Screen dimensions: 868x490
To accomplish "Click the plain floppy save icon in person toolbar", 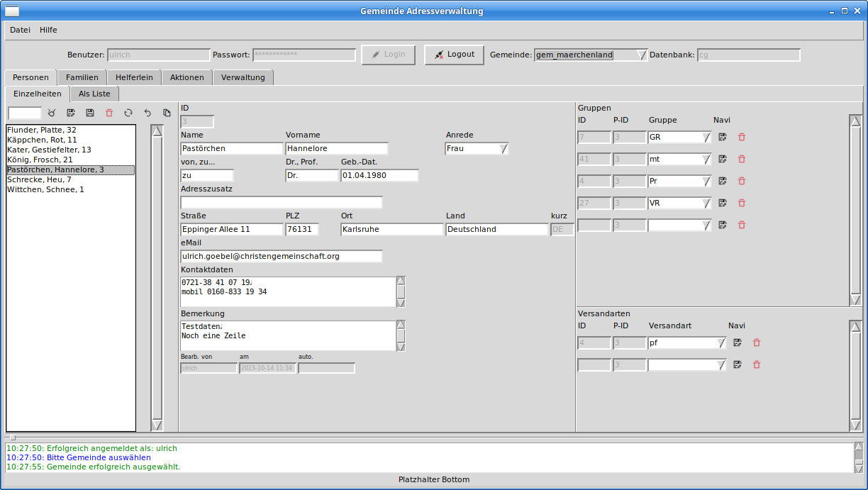I will tap(90, 113).
